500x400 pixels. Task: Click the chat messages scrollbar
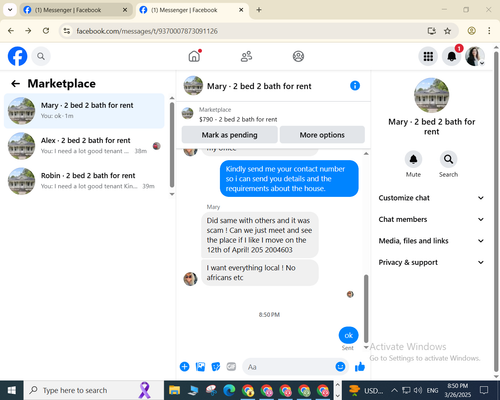click(x=366, y=308)
